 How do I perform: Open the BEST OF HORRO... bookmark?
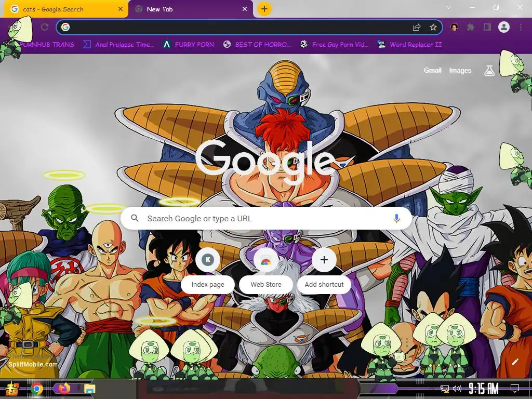tap(257, 45)
